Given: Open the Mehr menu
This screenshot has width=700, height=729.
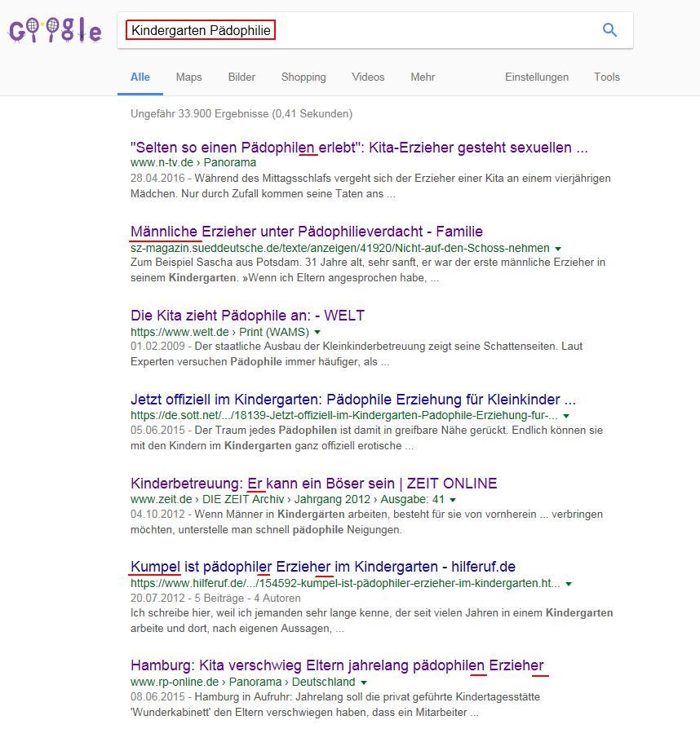Looking at the screenshot, I should [423, 77].
